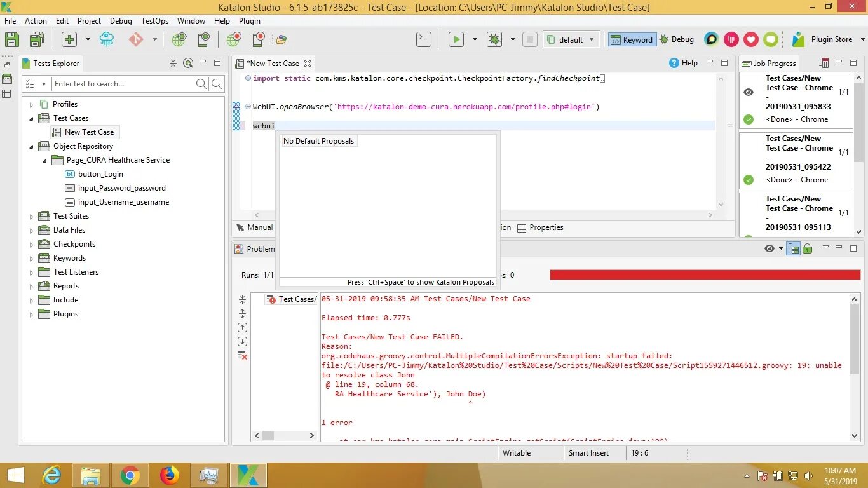Open the Action menu
The height and width of the screenshot is (488, 868).
pyautogui.click(x=36, y=20)
